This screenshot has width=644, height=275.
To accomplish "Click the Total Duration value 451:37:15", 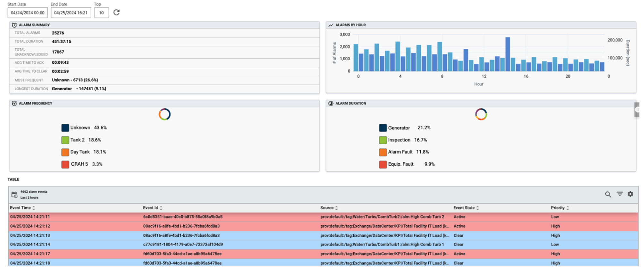I will pos(62,42).
